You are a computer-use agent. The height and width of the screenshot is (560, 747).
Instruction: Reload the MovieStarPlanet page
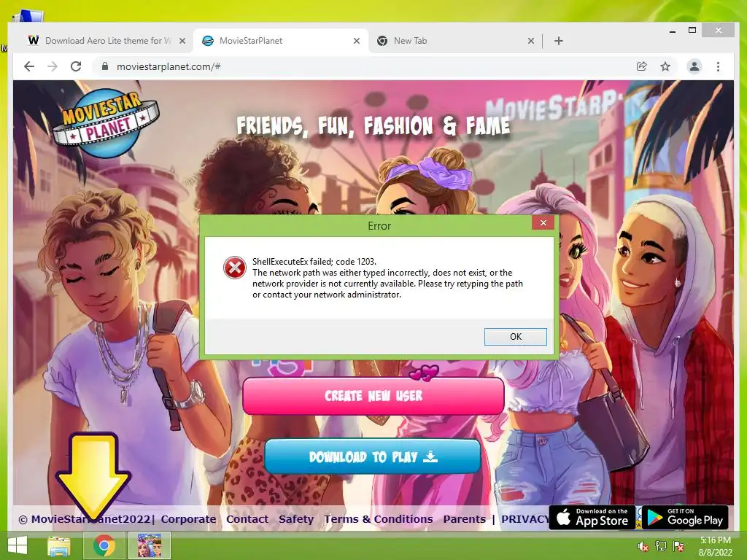click(x=76, y=66)
